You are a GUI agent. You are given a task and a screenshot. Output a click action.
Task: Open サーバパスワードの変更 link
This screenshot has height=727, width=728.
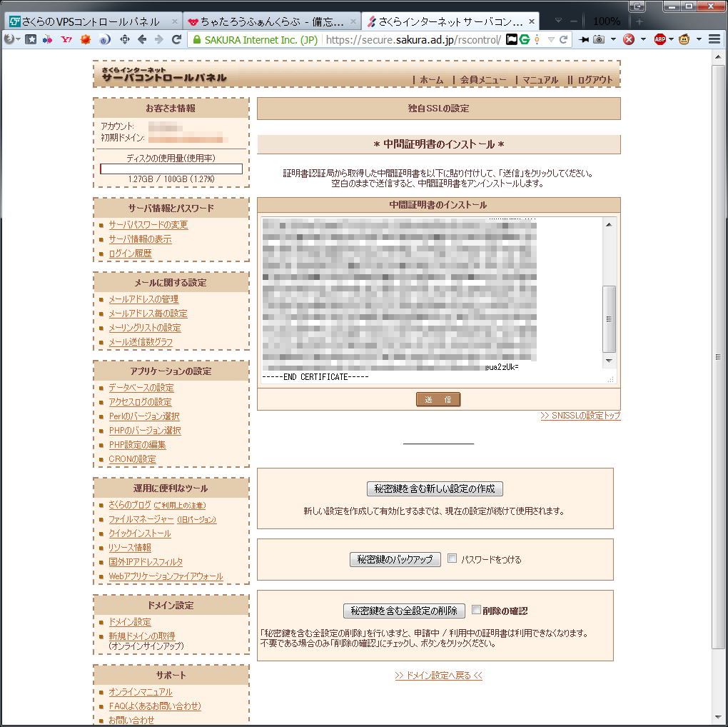point(148,225)
